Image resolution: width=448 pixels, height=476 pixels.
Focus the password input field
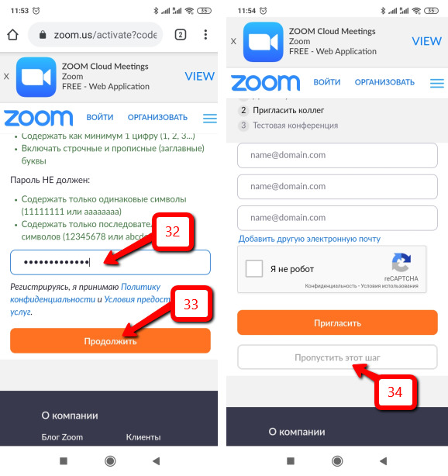(x=110, y=262)
